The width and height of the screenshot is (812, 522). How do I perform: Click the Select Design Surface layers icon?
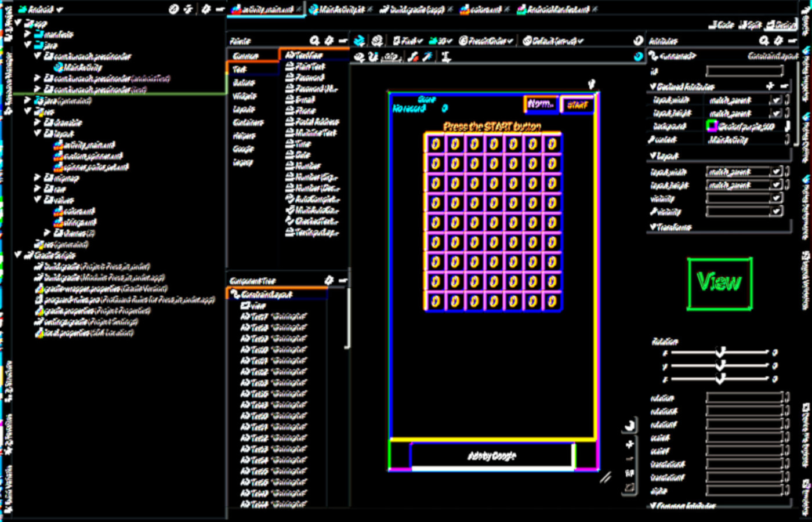[360, 41]
